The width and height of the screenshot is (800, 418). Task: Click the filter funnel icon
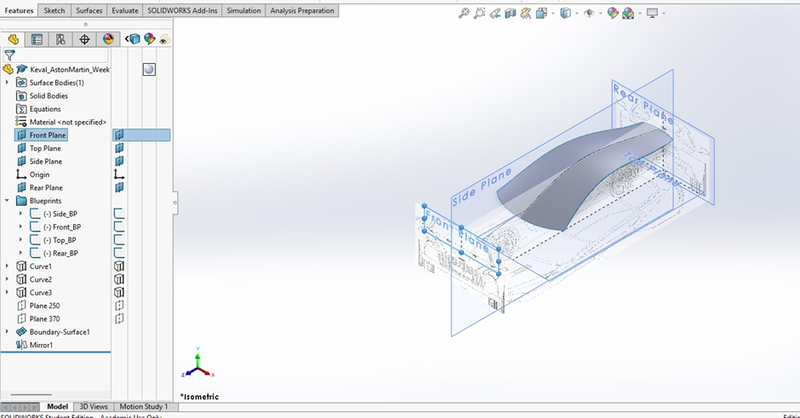9,55
